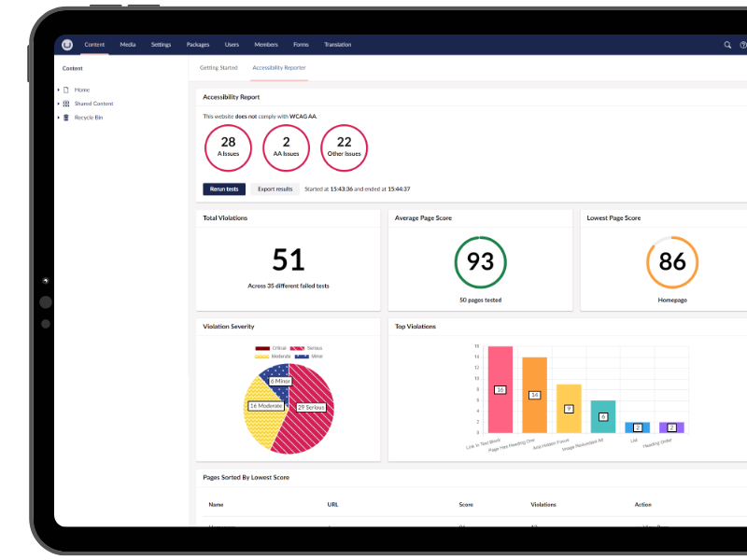Open the Media section menu
Screen dimensions: 747x560
127,44
